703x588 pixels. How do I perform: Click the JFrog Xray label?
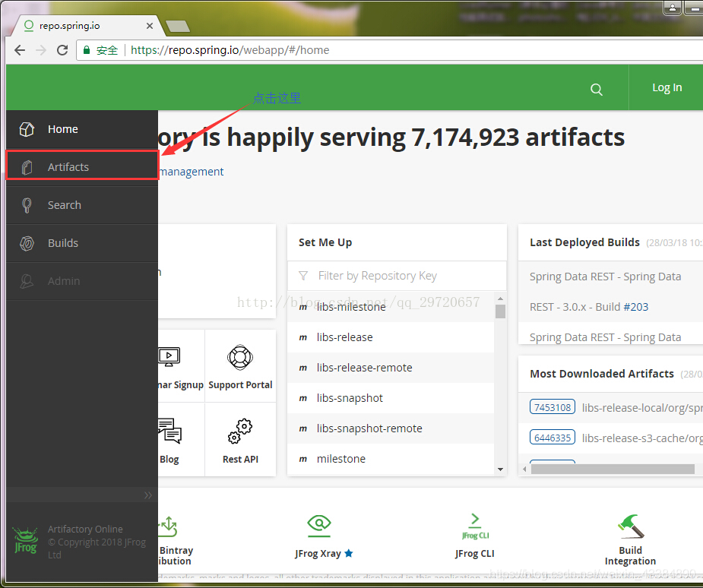[318, 554]
